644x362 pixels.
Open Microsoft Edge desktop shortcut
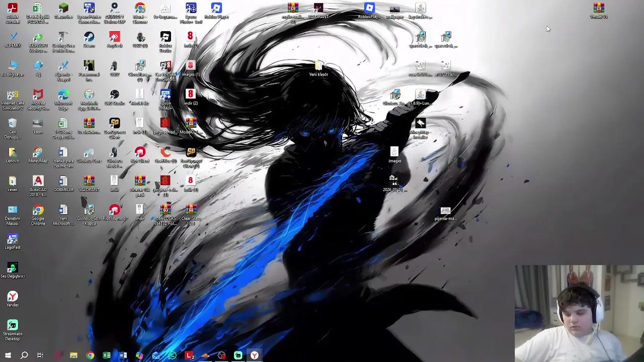pos(63,100)
